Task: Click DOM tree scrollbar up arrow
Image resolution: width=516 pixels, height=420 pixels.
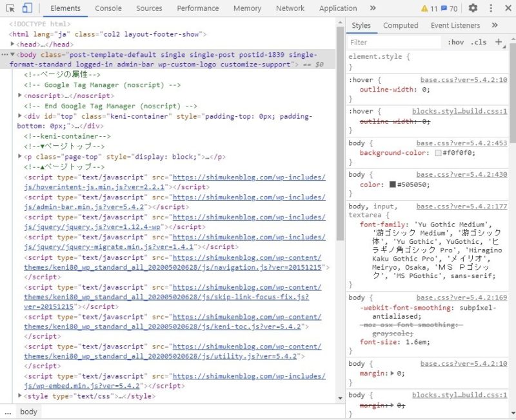Action: click(x=340, y=23)
